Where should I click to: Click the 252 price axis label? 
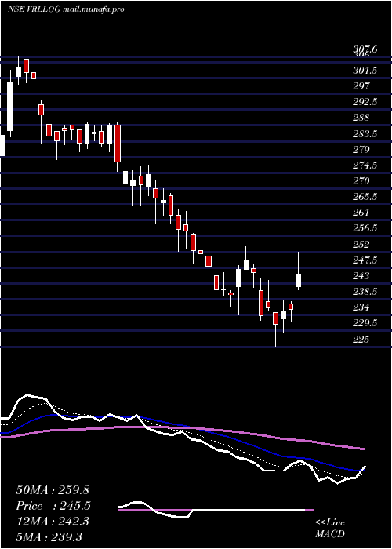361,244
